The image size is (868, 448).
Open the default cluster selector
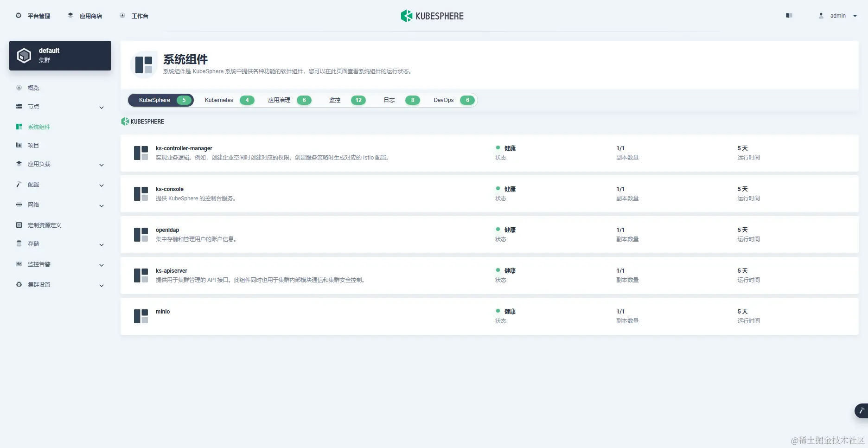(x=60, y=56)
